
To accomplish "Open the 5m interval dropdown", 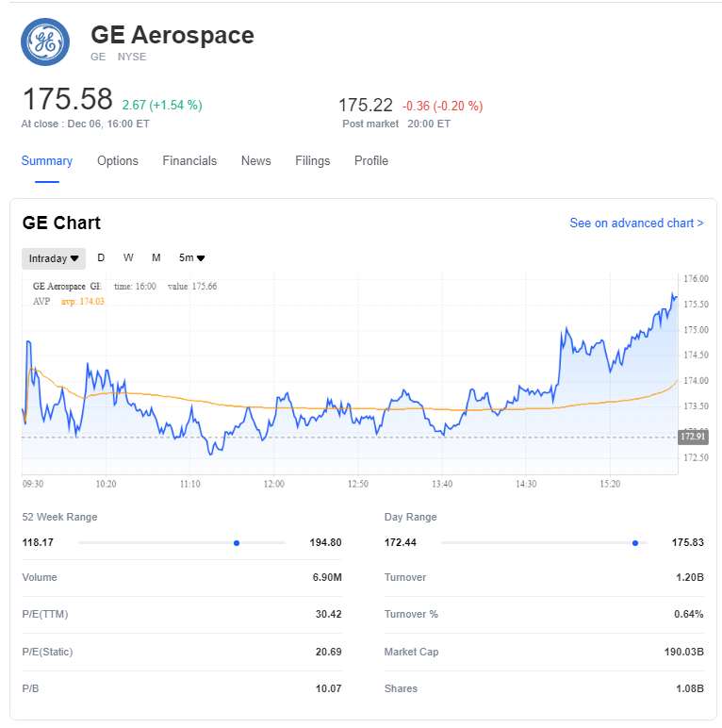I will point(192,258).
